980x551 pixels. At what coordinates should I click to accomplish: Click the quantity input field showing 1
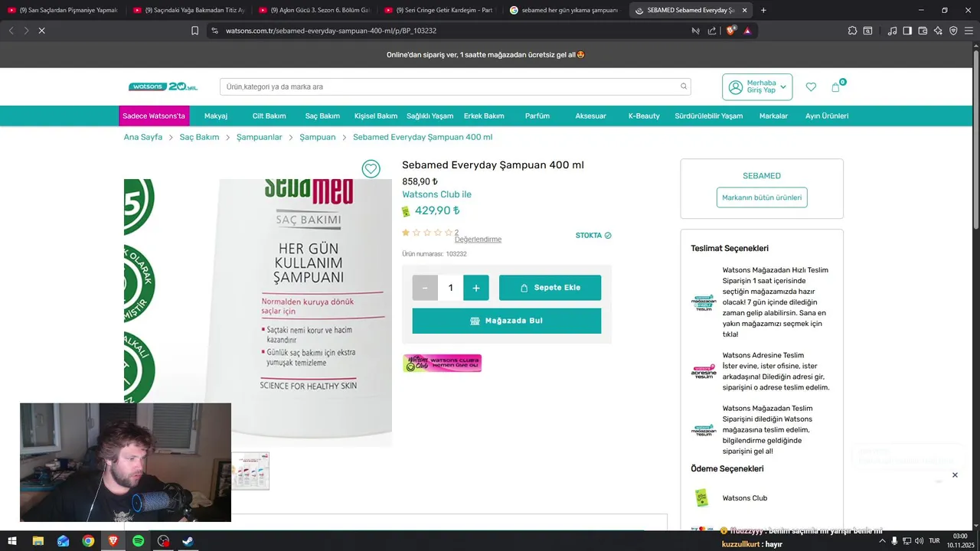[450, 288]
